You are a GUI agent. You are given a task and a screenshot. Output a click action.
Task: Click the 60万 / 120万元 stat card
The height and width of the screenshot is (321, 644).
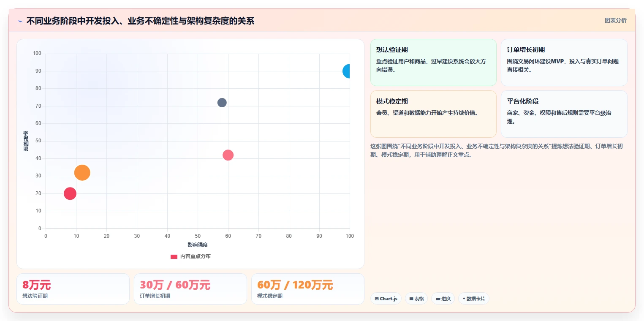(x=308, y=289)
